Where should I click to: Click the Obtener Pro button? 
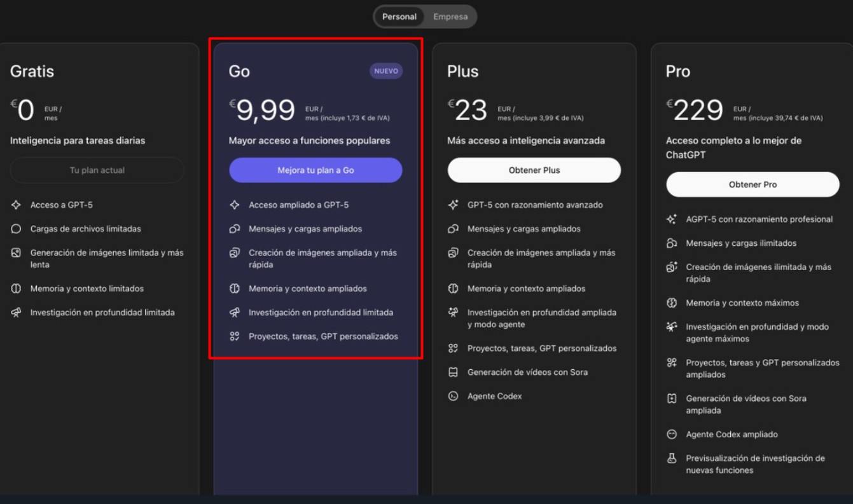(x=752, y=184)
